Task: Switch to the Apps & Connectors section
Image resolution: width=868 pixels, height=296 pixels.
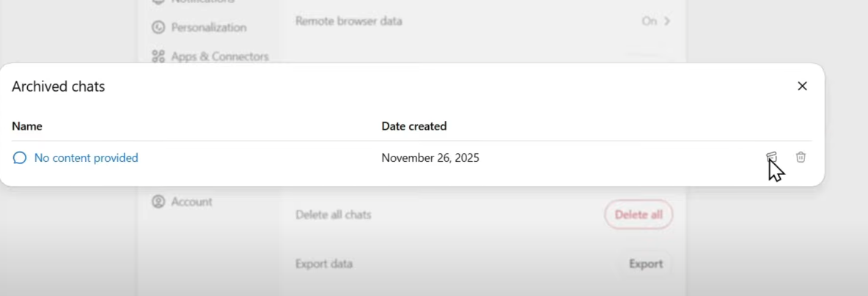Action: coord(219,56)
